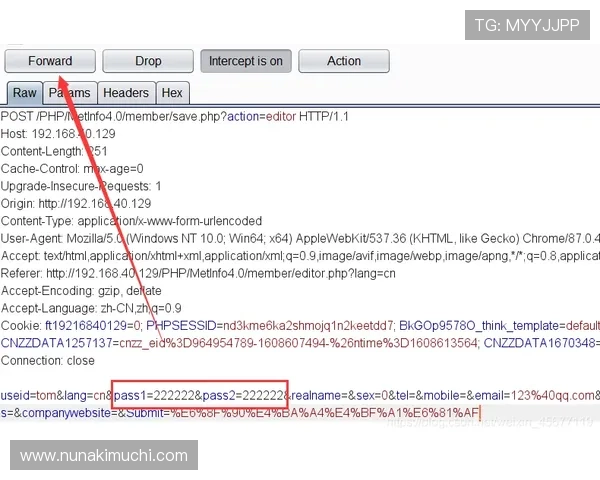Image resolution: width=600 pixels, height=480 pixels.
Task: Click the Referer header line
Action: tap(198, 273)
